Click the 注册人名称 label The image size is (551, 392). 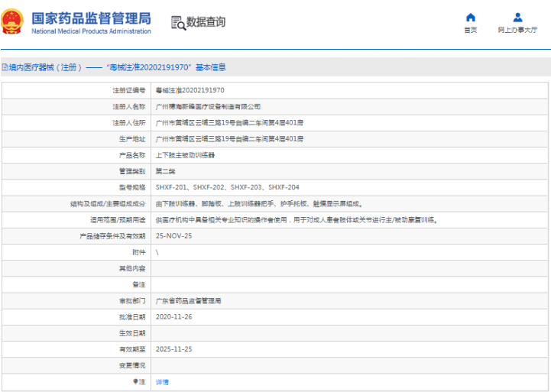[129, 106]
